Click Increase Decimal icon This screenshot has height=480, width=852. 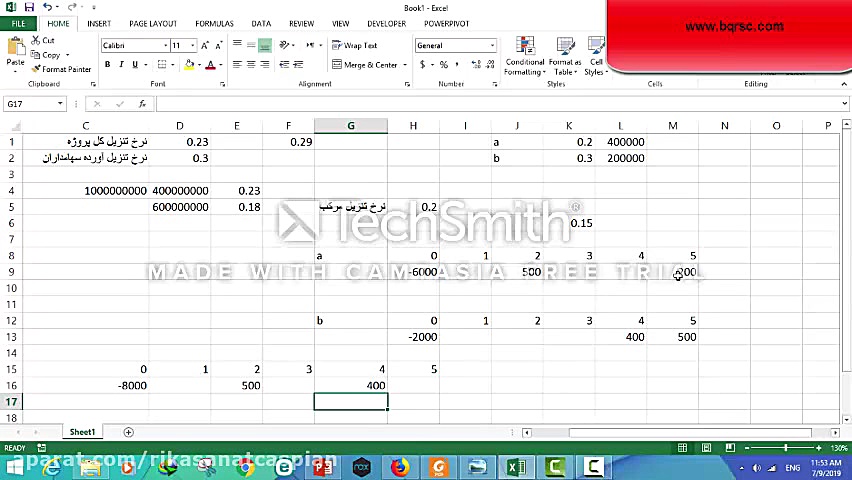point(477,64)
